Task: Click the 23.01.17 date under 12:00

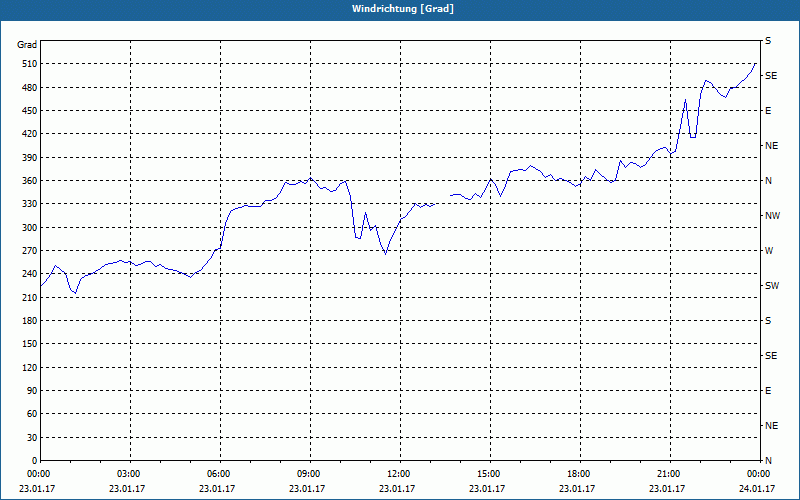Action: [396, 489]
